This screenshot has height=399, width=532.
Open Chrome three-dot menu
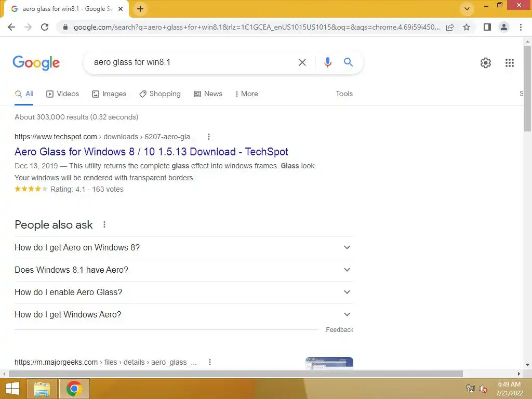(521, 27)
